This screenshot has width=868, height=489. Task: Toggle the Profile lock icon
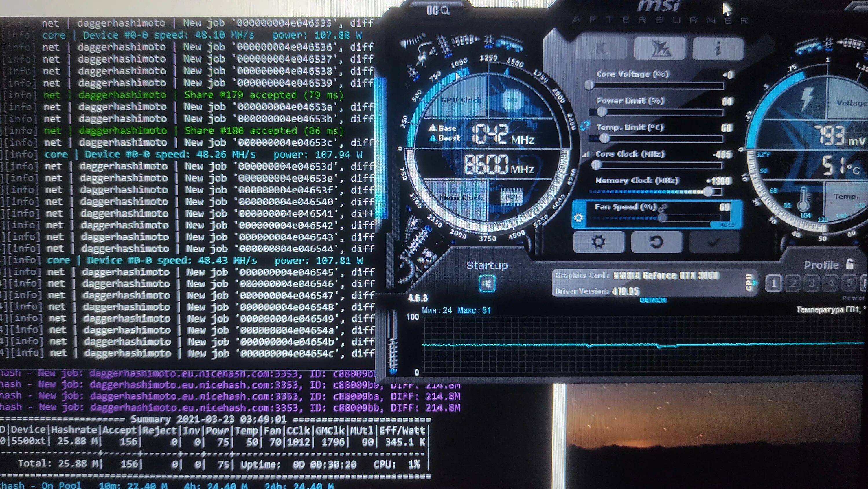[x=850, y=264]
